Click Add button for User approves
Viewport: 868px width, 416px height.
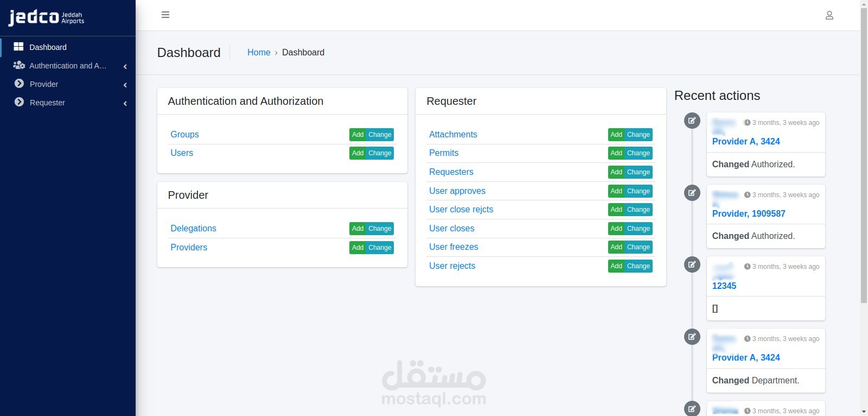pos(616,191)
